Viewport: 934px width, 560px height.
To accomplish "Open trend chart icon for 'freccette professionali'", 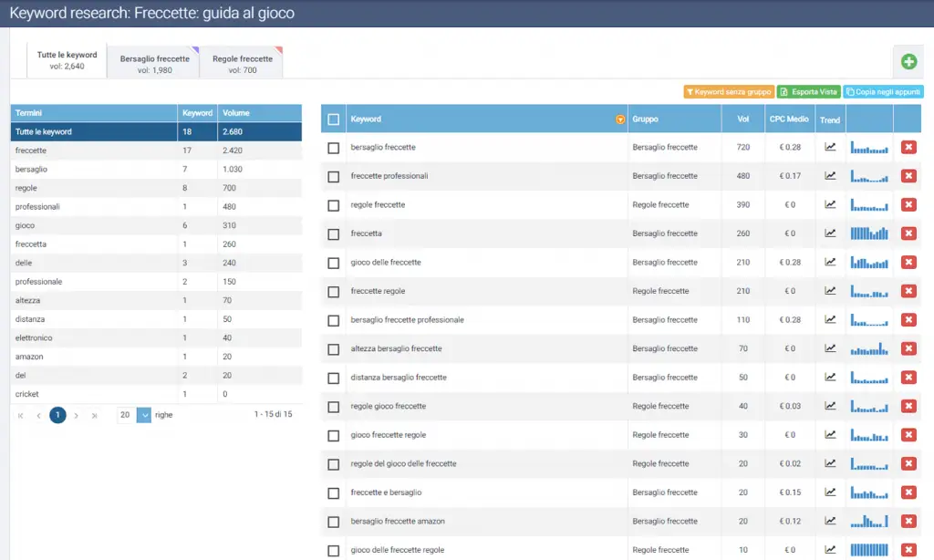I will click(830, 176).
